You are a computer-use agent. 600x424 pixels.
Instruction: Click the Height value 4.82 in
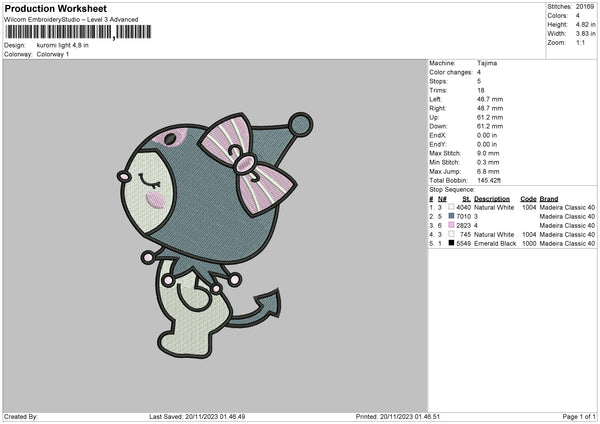[x=585, y=24]
